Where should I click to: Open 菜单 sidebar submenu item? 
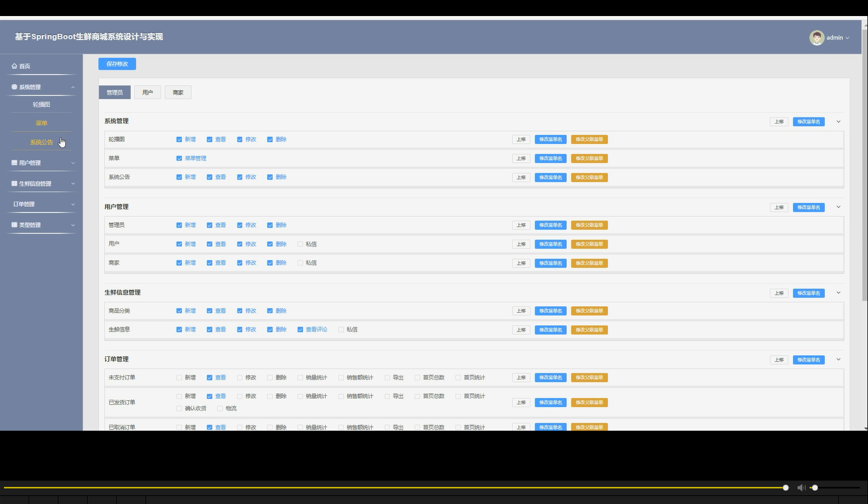[41, 123]
